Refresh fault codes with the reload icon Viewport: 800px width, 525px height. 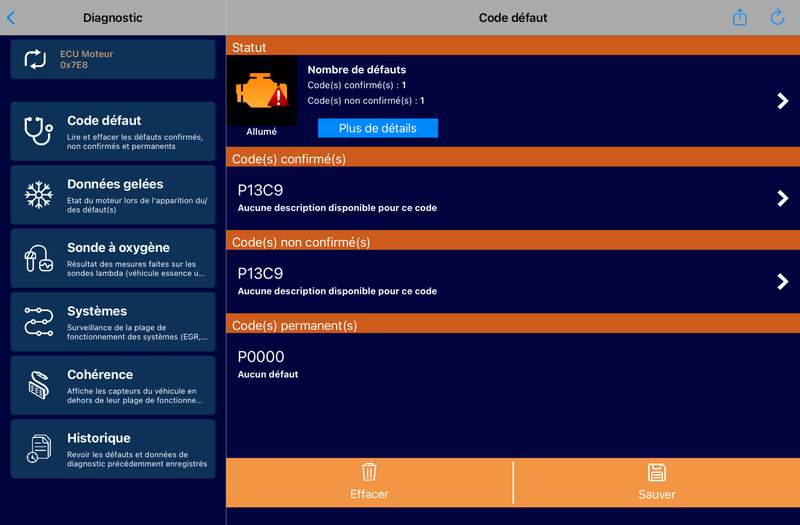pos(777,17)
